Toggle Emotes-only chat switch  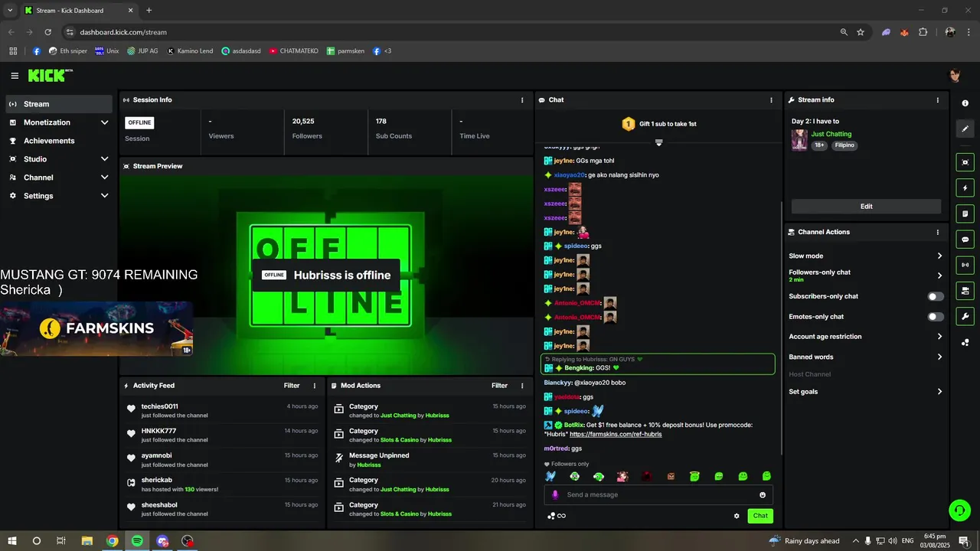coord(936,317)
